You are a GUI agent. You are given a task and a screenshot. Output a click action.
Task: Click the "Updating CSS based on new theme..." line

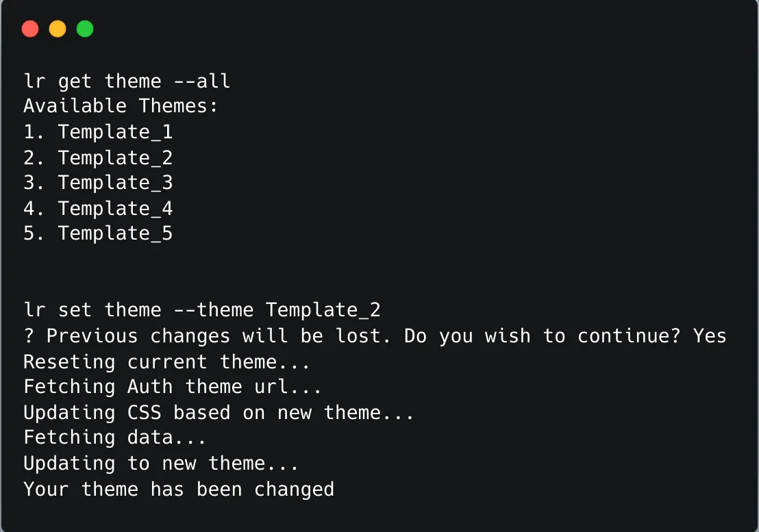point(219,413)
